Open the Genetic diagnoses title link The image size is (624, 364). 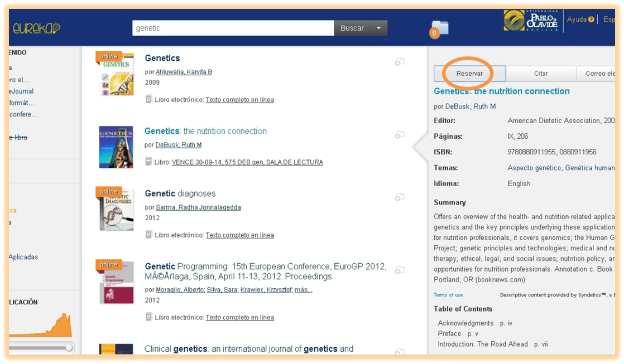click(x=180, y=193)
